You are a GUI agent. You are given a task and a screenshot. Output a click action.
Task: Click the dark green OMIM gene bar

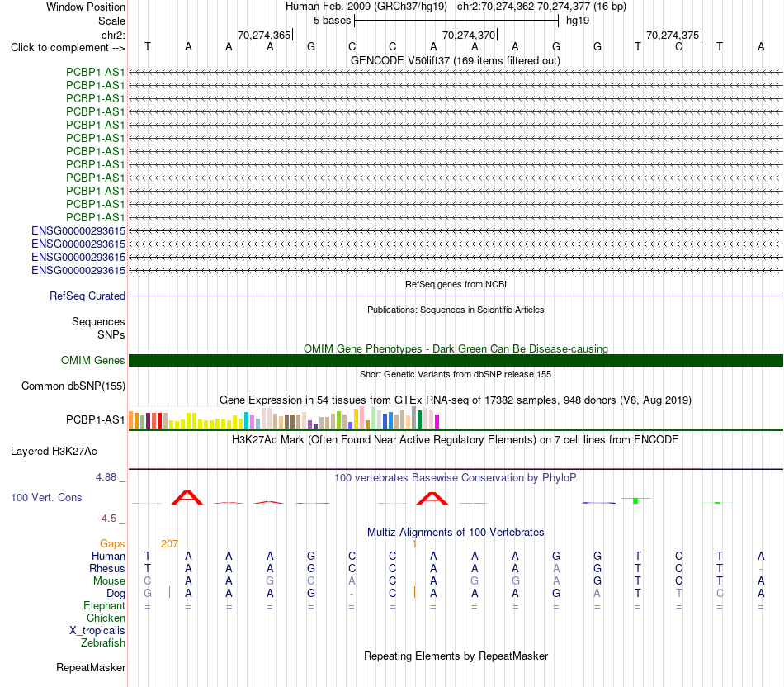coord(456,360)
